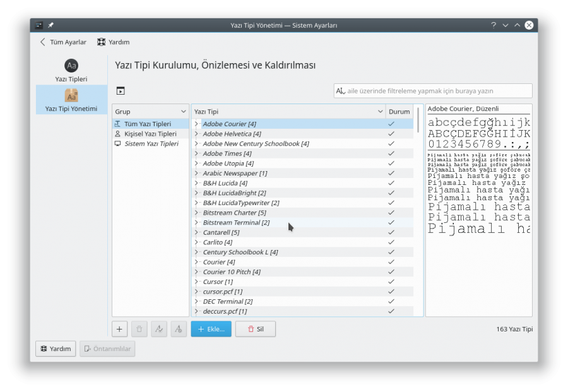This screenshot has height=392, width=568.
Task: Select the Cantarell [5] font row
Action: pyautogui.click(x=302, y=232)
